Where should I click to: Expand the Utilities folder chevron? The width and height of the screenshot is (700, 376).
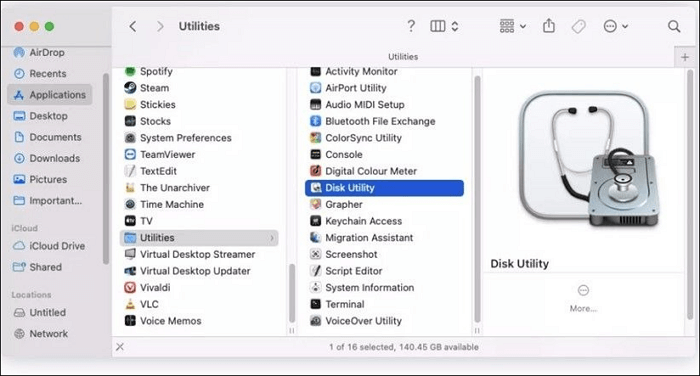tap(272, 238)
